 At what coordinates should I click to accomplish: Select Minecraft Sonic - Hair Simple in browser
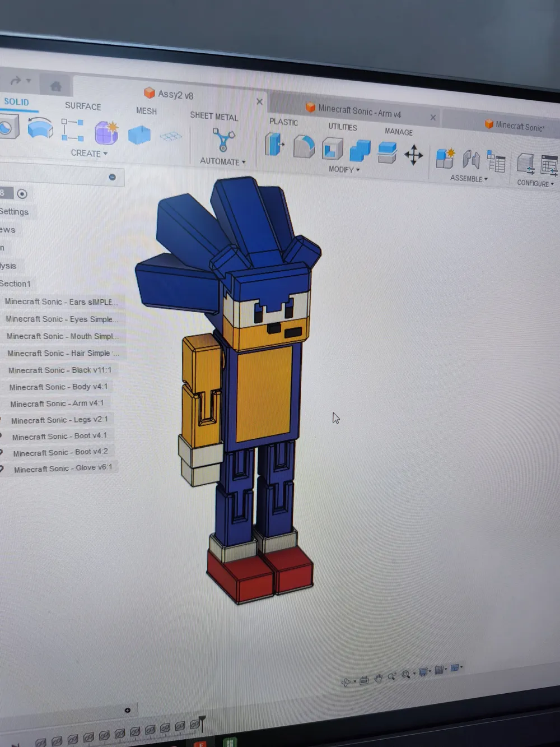[63, 353]
